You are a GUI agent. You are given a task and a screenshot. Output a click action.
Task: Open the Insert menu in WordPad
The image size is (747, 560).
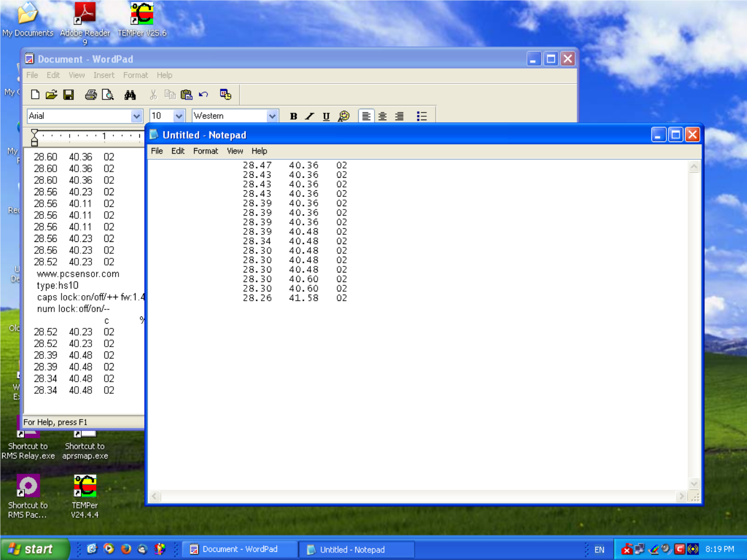coord(104,75)
